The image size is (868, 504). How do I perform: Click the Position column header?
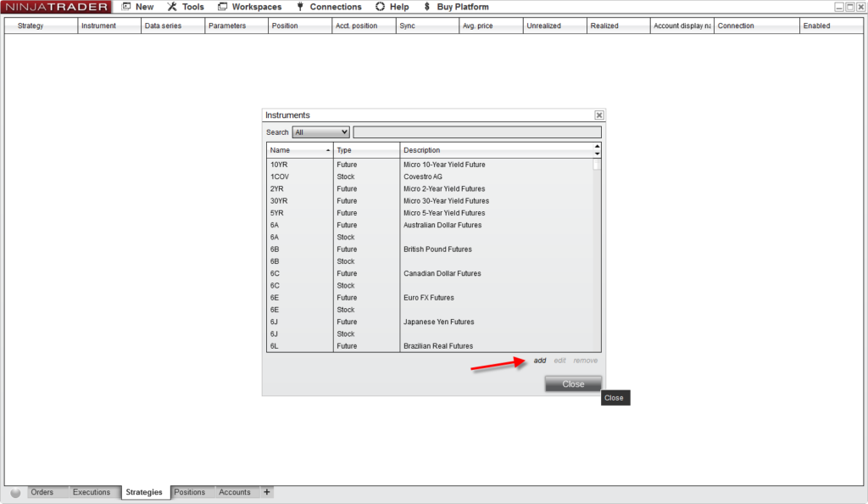click(300, 25)
